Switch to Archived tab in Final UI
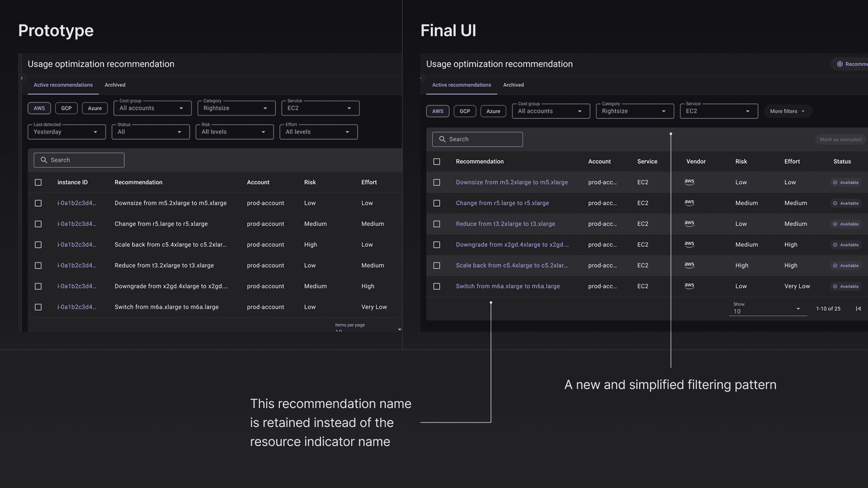868x488 pixels. [x=513, y=85]
